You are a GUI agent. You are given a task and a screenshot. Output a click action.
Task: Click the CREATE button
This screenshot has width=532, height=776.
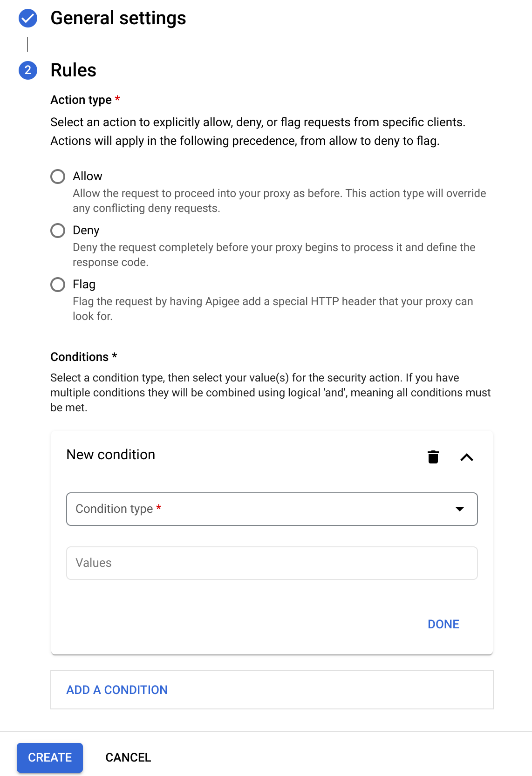[50, 757]
